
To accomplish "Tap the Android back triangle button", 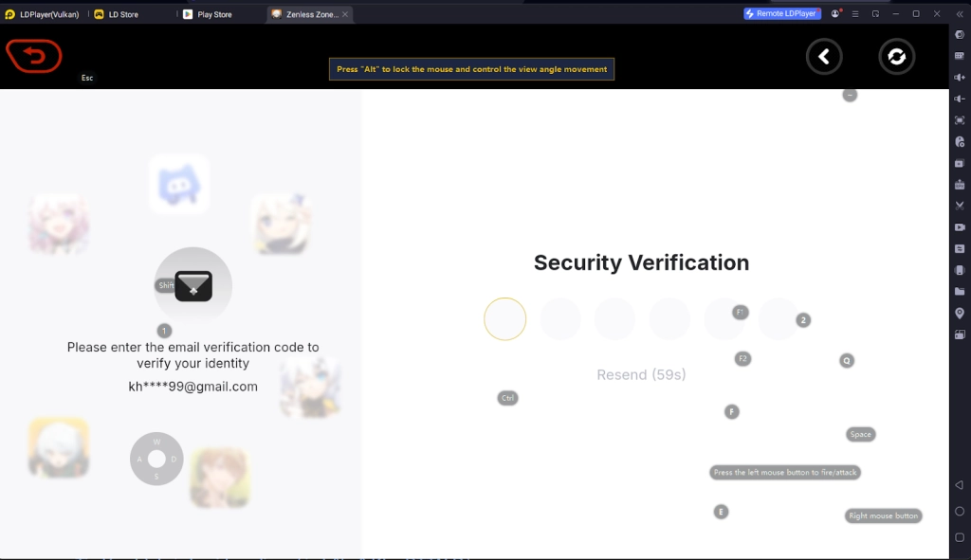I will (x=960, y=485).
